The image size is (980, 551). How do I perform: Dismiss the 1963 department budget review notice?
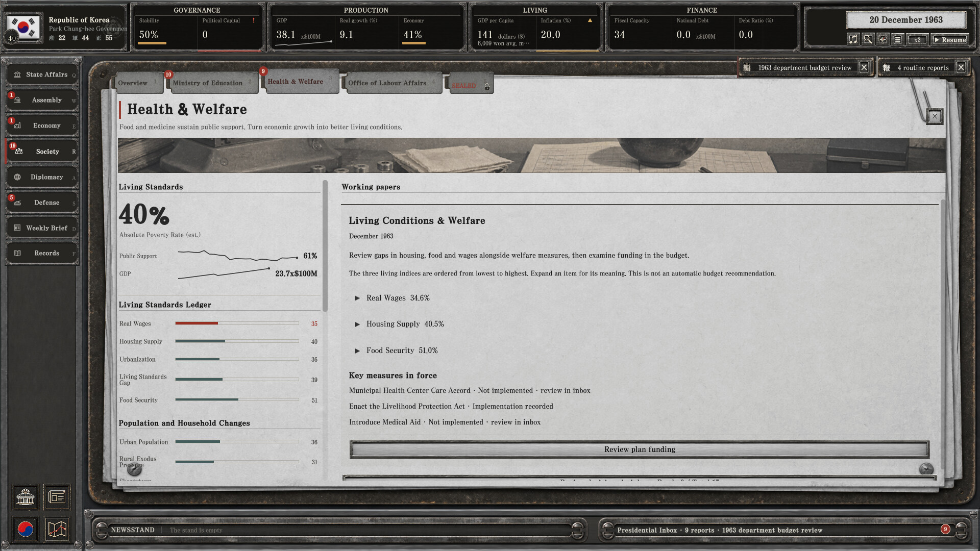click(x=864, y=67)
